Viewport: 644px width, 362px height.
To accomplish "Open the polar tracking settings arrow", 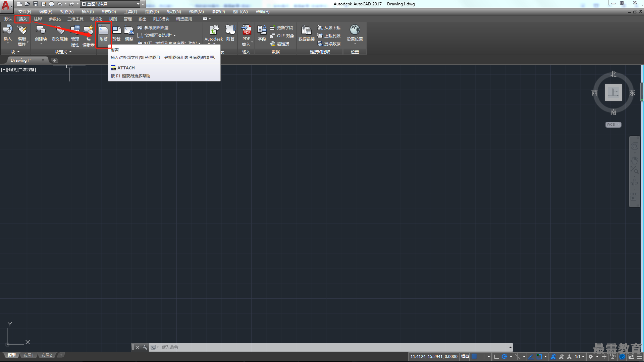I will tap(511, 357).
